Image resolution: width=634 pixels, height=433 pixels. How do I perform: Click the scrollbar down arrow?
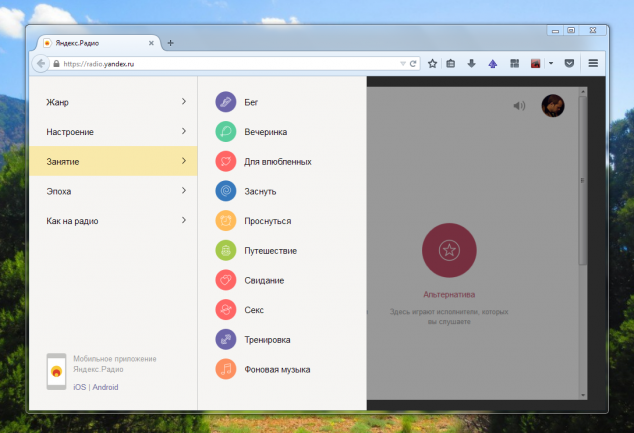pos(583,395)
